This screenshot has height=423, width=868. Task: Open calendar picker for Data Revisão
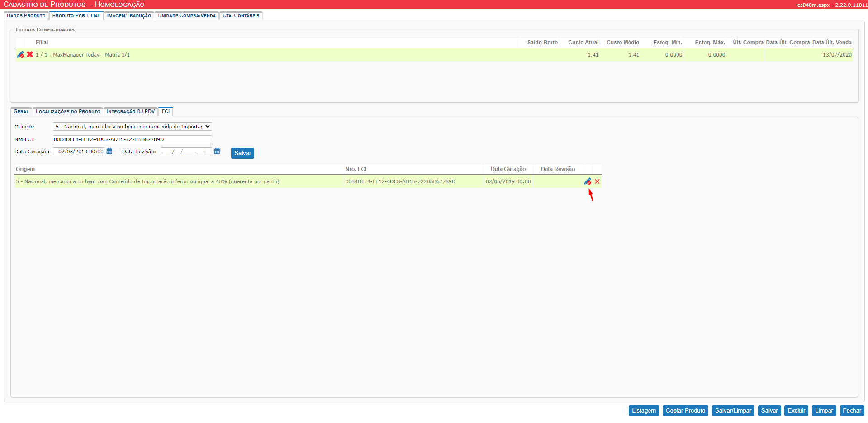[217, 151]
